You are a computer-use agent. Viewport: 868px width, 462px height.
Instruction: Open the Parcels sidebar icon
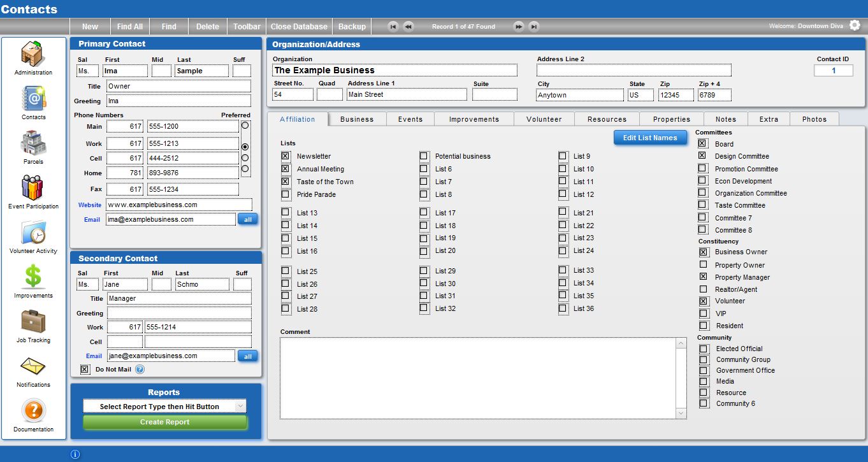pos(33,143)
